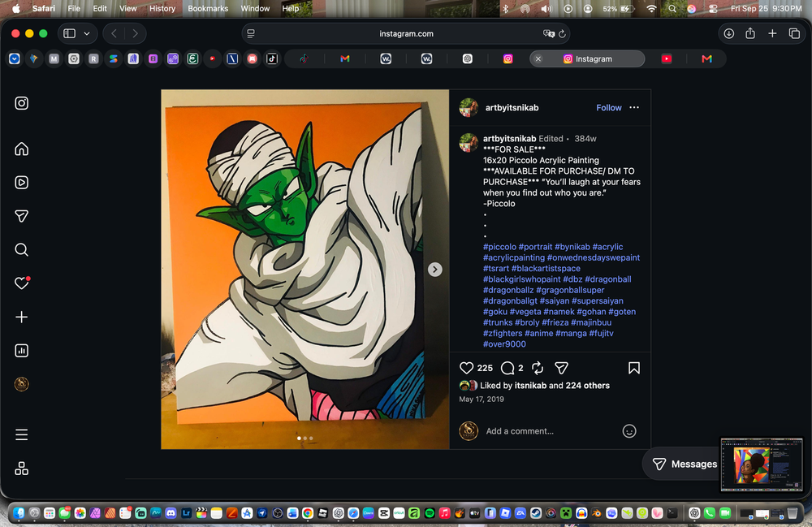This screenshot has height=527, width=812.
Task: Open the floating Messages button
Action: point(684,464)
